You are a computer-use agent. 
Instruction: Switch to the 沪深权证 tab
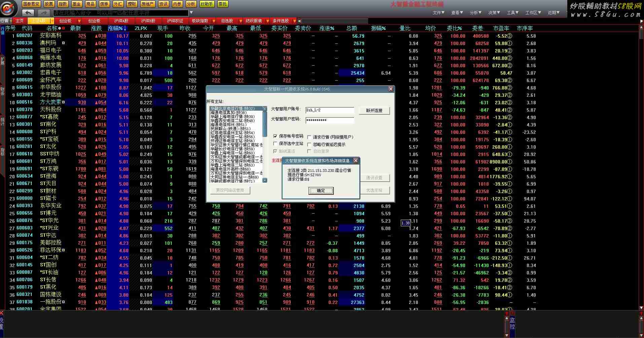click(175, 21)
